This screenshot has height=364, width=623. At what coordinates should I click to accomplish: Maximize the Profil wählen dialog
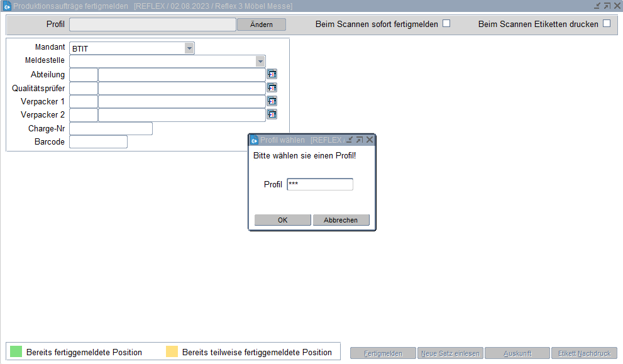click(x=360, y=140)
